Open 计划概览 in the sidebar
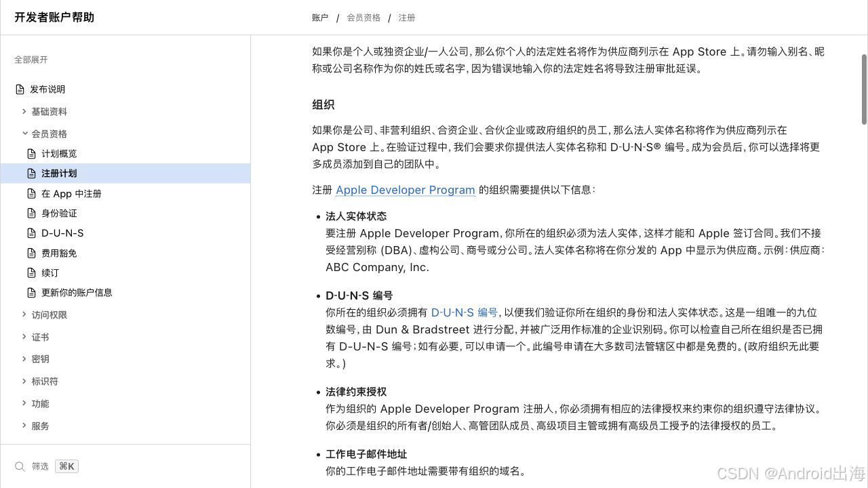Image resolution: width=868 pixels, height=488 pixels. 59,154
